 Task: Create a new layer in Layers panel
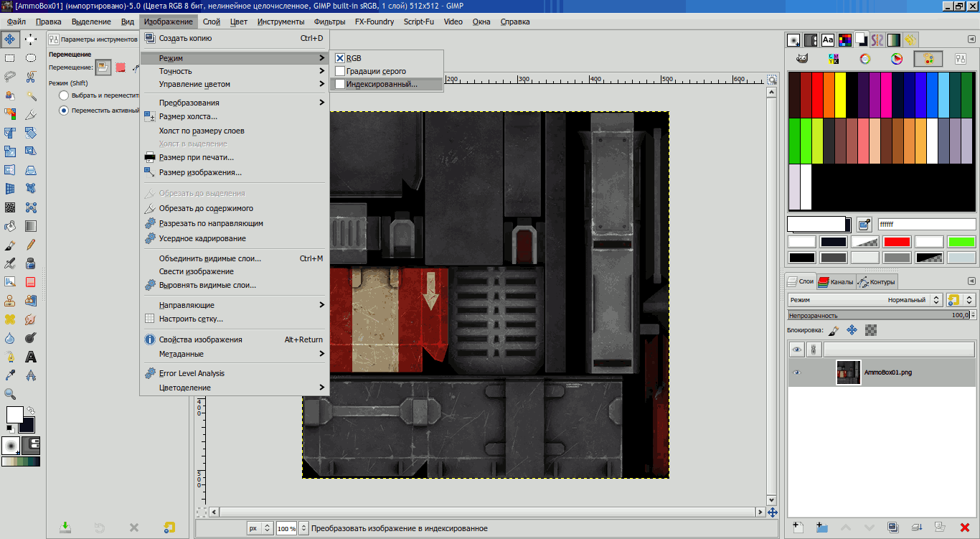[x=798, y=528]
